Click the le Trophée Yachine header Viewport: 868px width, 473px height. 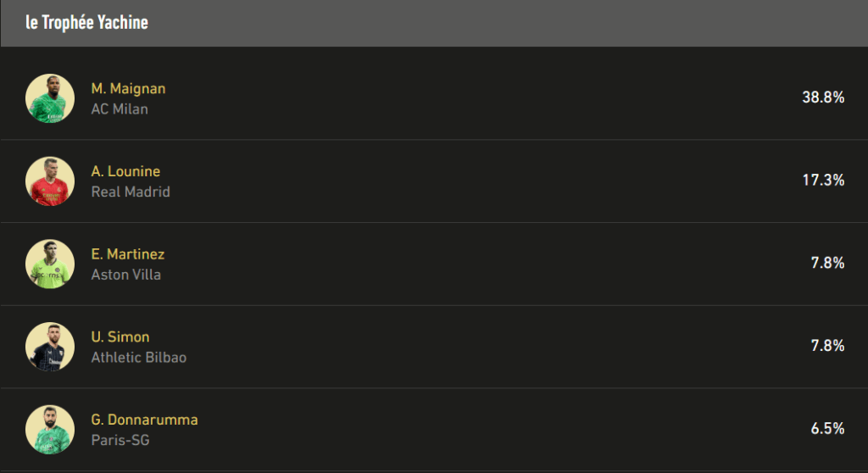[x=86, y=23]
